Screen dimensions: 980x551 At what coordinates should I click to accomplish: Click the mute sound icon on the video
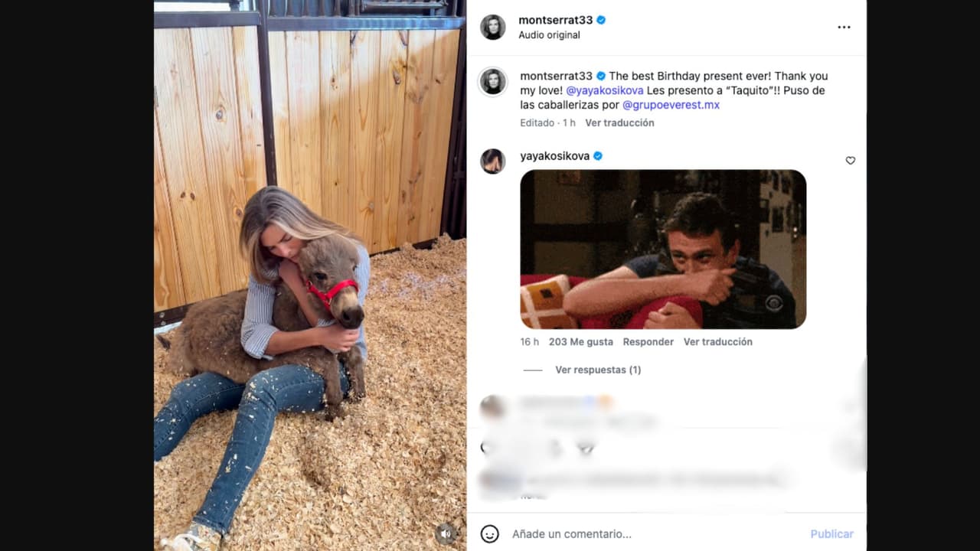tap(446, 535)
